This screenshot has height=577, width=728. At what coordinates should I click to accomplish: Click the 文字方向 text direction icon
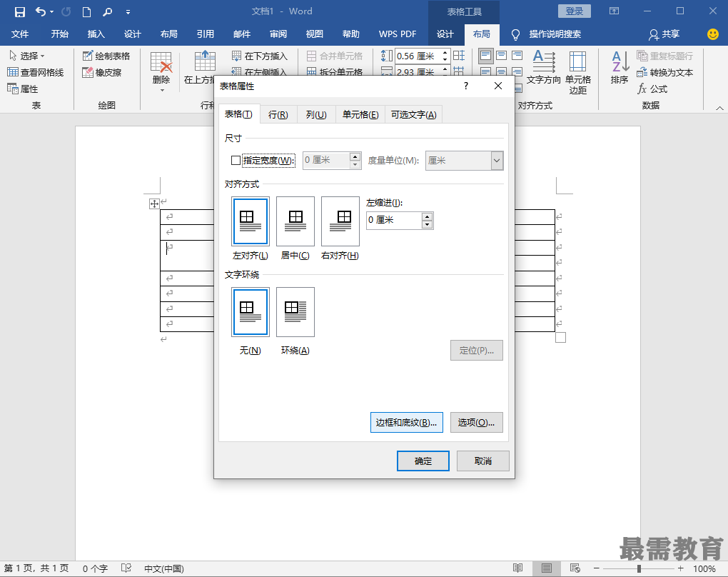[544, 67]
